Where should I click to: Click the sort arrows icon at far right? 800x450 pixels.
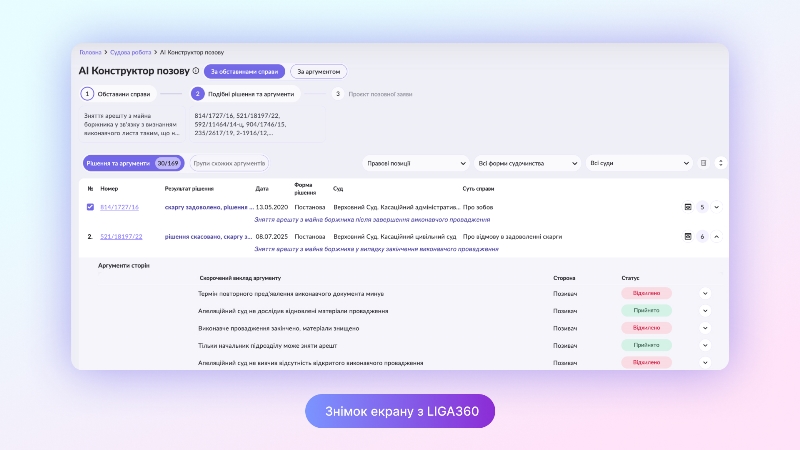(x=720, y=163)
